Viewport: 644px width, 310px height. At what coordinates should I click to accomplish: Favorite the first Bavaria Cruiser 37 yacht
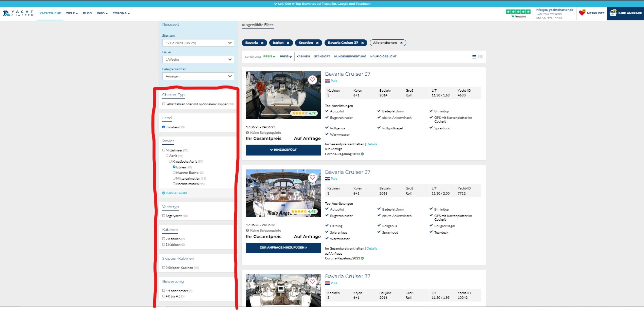pos(312,79)
